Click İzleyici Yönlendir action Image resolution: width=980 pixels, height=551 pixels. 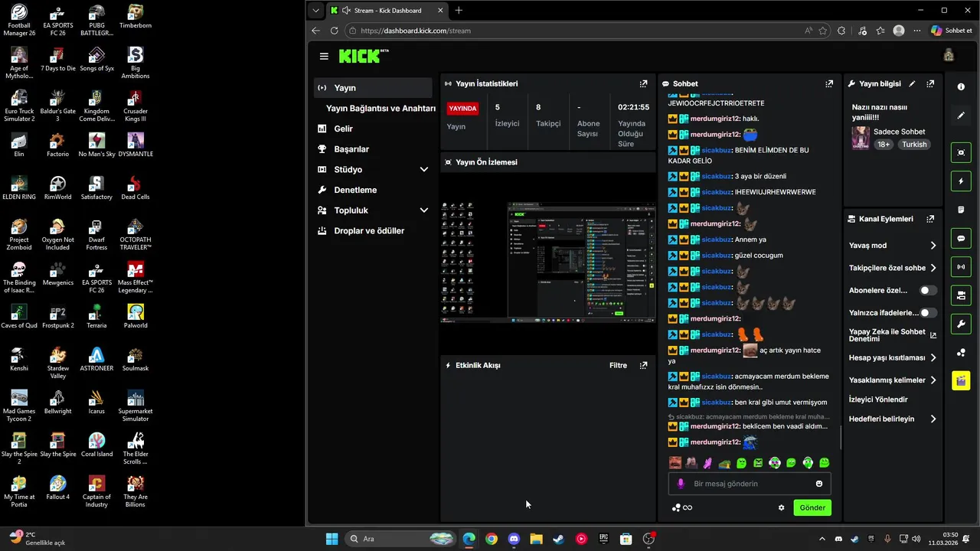pos(878,399)
